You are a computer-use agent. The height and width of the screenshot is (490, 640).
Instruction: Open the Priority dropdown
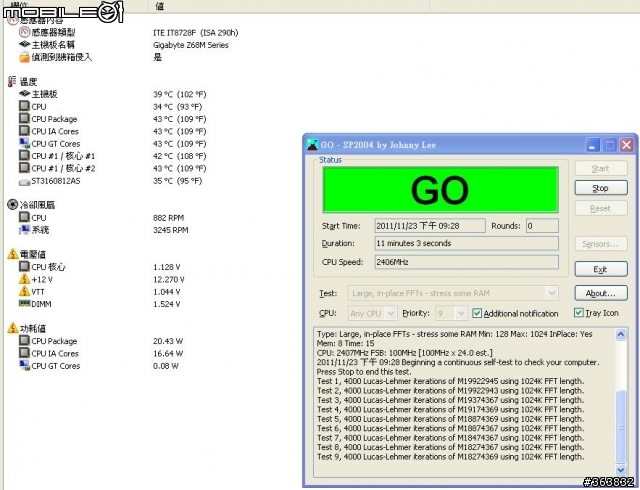[x=451, y=313]
